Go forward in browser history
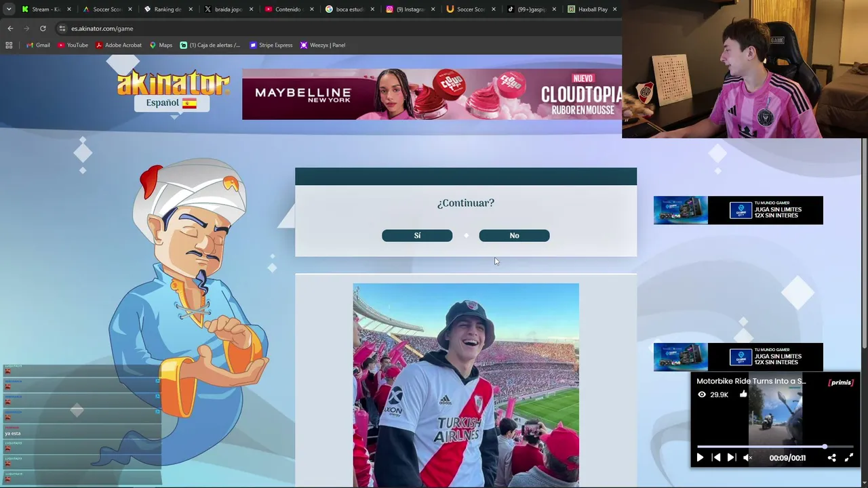This screenshot has width=868, height=488. pos(26,28)
